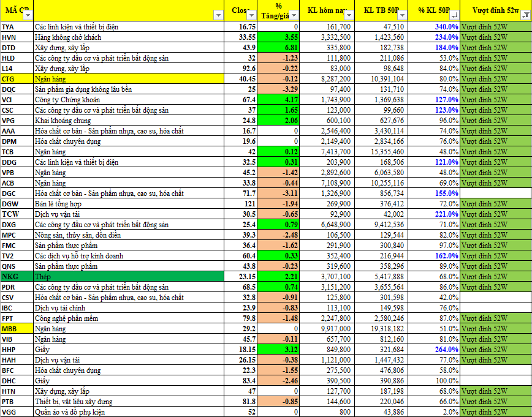This screenshot has width=532, height=417.
Task: Click the KL hôm nay filter arrow
Action: point(349,16)
